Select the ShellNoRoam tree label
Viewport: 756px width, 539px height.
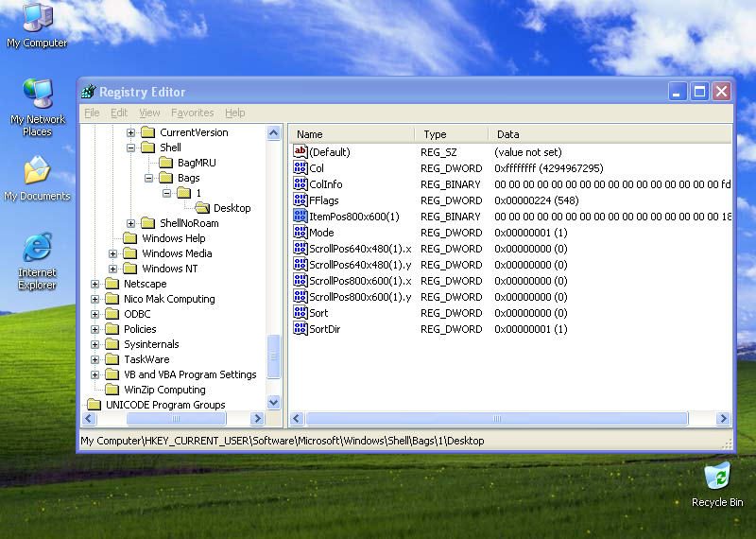coord(190,223)
